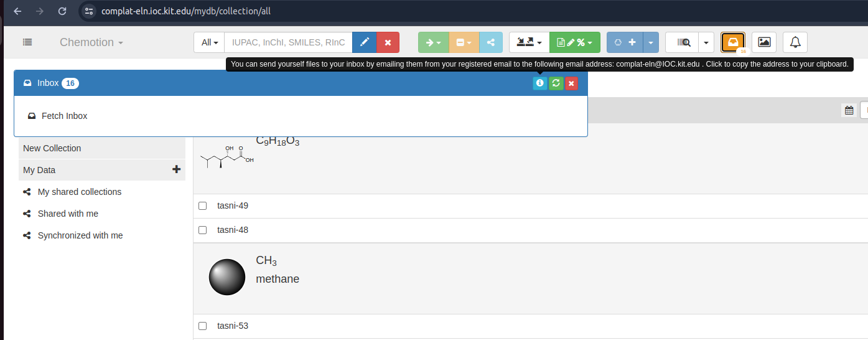
Task: Click the C9H18O3 formula header
Action: [x=278, y=141]
